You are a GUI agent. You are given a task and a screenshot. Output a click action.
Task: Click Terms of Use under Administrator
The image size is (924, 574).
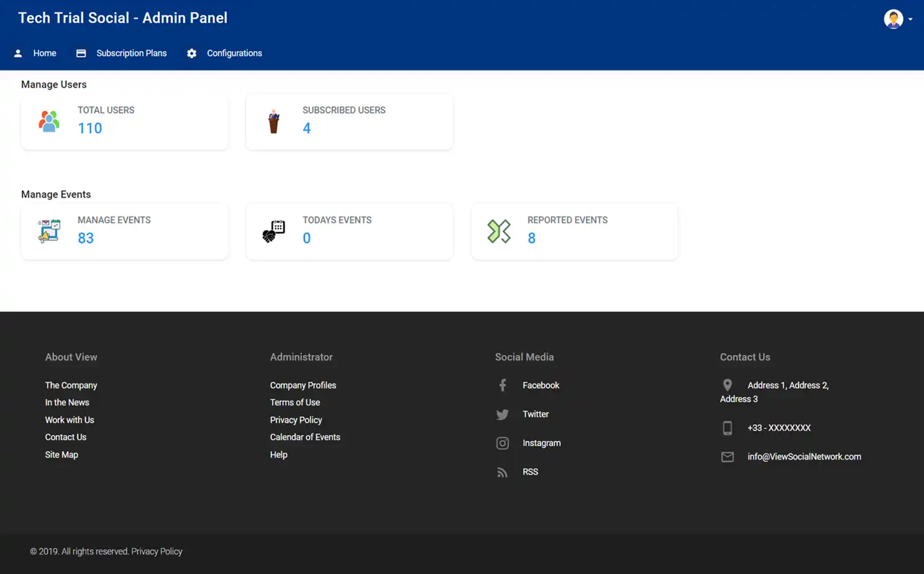coord(295,402)
